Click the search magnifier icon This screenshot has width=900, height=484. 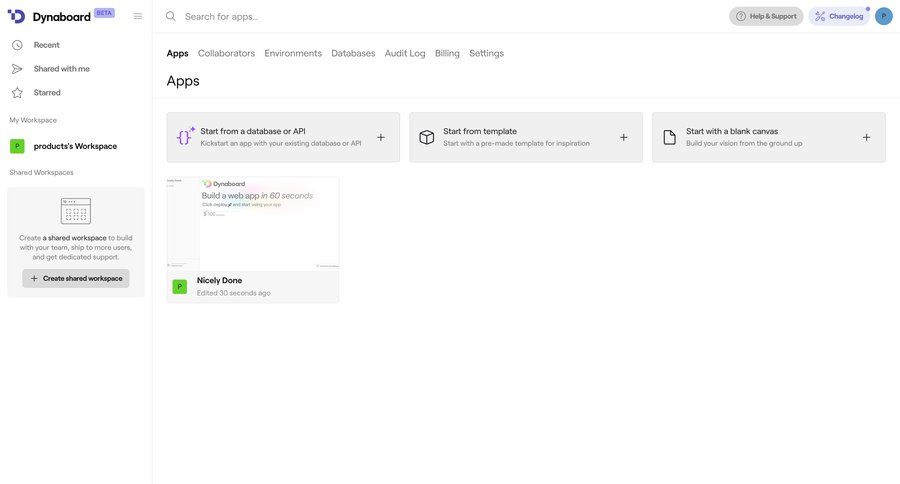pos(171,16)
